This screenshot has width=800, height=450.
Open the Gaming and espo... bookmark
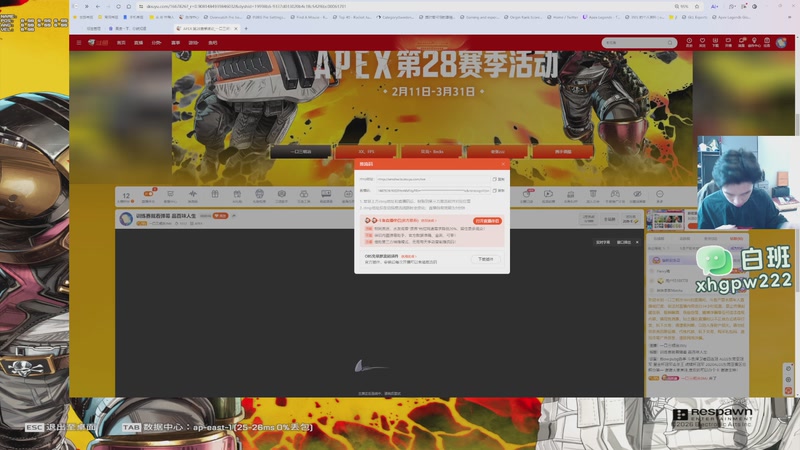point(482,17)
